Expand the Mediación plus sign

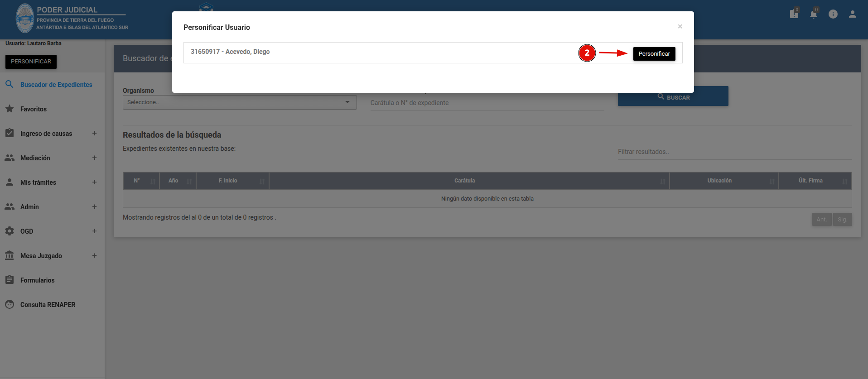tap(94, 158)
